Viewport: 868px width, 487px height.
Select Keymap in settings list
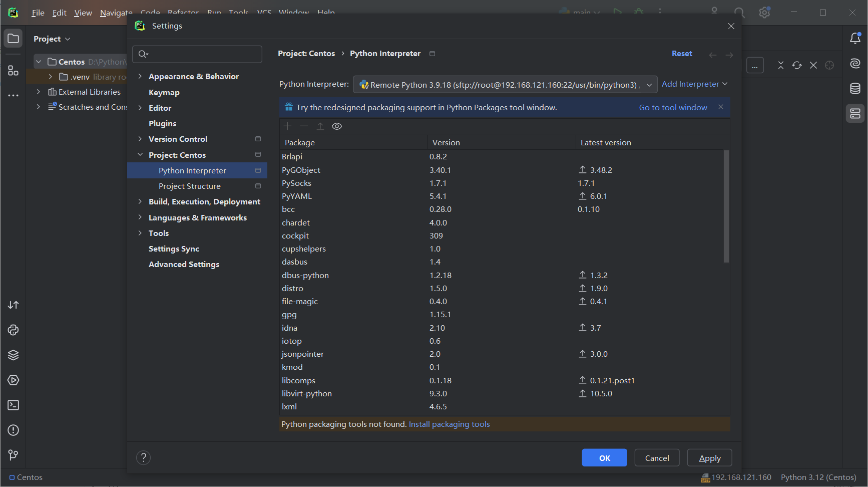coord(164,92)
